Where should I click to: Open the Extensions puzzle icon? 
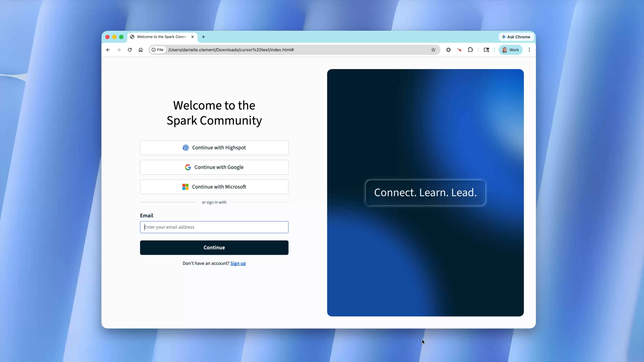(470, 50)
